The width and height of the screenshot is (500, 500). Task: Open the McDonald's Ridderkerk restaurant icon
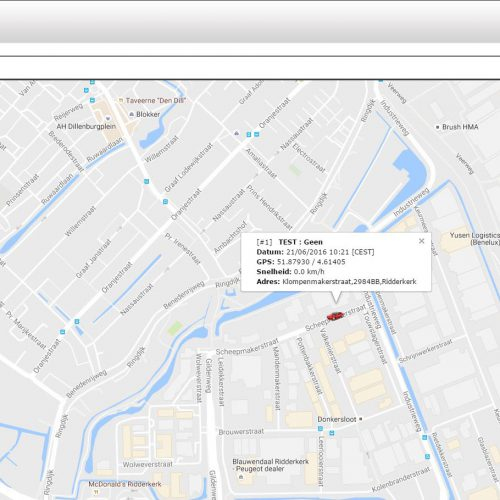pyautogui.click(x=96, y=491)
